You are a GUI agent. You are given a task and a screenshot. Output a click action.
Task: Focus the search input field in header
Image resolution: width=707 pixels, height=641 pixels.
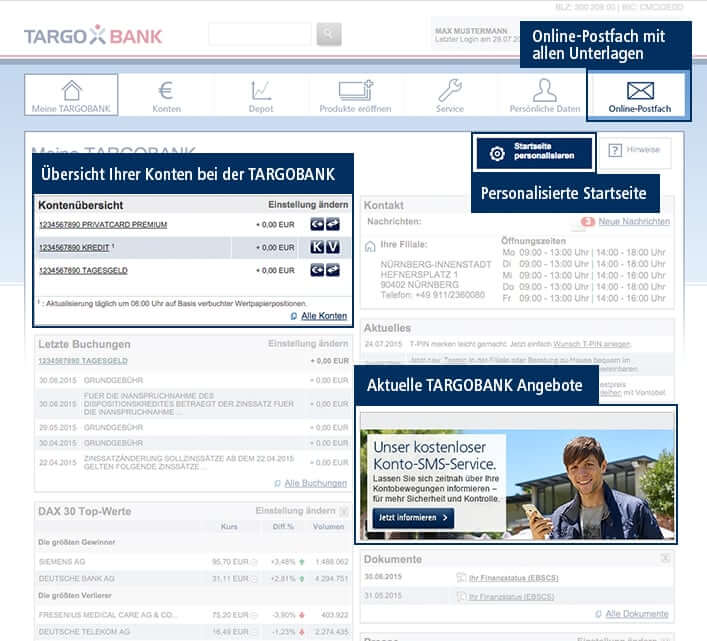click(x=260, y=34)
